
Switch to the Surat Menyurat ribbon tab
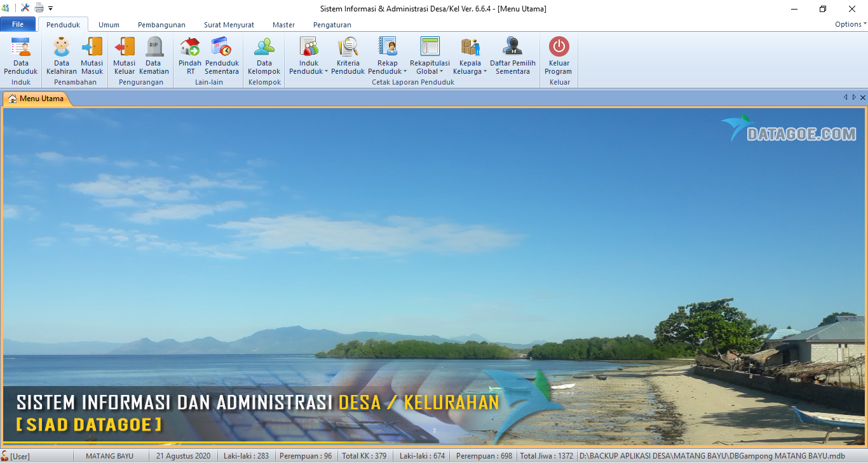tap(229, 25)
